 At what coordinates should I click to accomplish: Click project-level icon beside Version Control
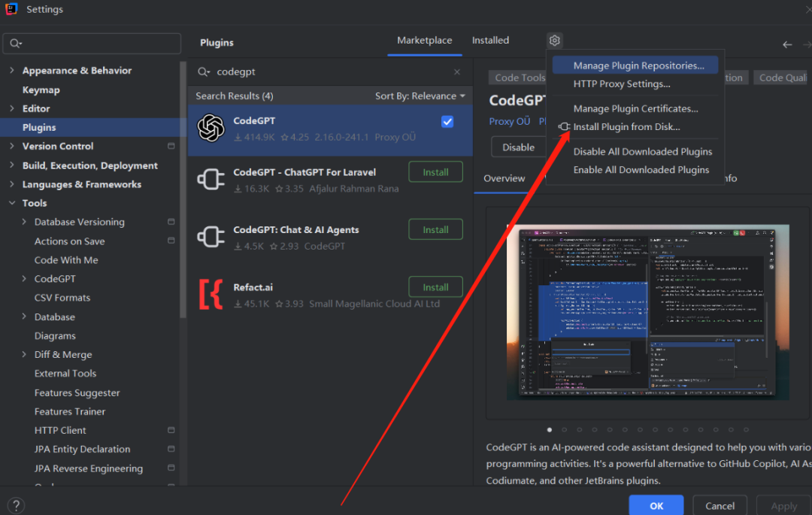(171, 146)
